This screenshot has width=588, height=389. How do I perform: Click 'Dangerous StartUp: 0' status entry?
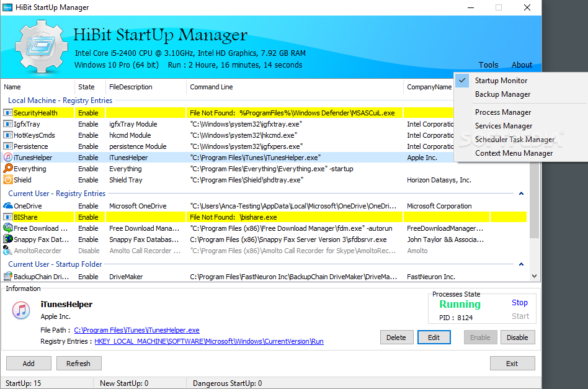pyautogui.click(x=227, y=383)
